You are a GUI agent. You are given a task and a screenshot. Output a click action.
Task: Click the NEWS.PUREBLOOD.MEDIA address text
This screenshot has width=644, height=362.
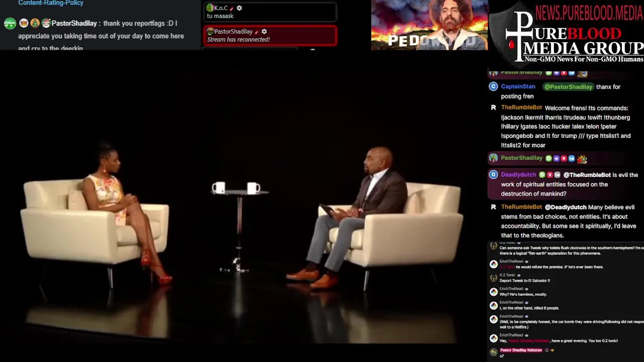pyautogui.click(x=589, y=13)
